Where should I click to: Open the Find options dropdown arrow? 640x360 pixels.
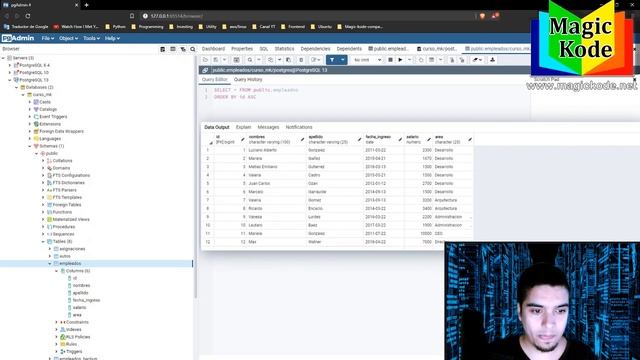click(x=259, y=60)
